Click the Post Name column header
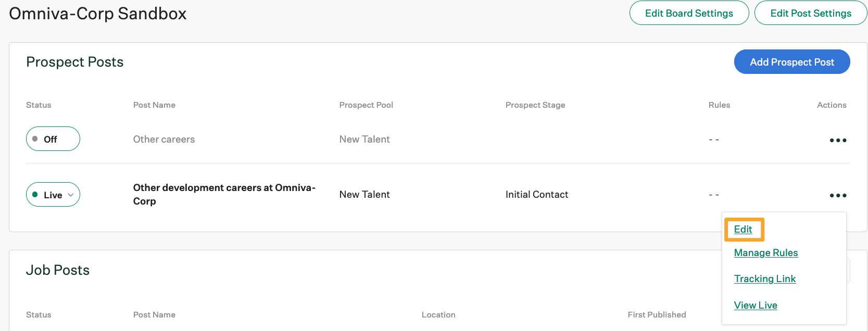 154,105
